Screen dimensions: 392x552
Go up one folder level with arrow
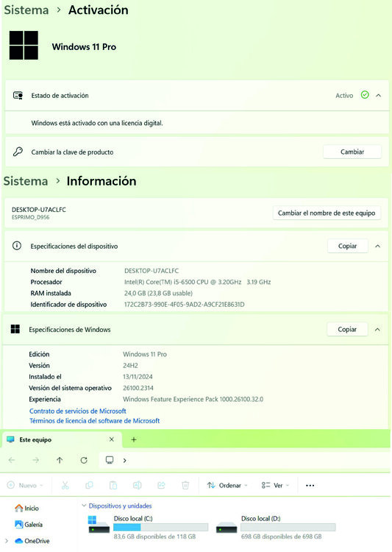(x=60, y=460)
